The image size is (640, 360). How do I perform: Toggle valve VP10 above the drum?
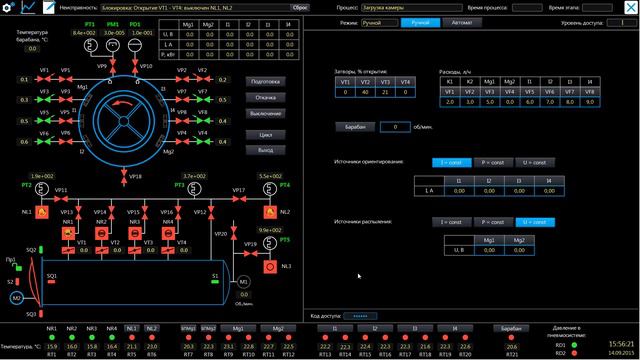coord(135,66)
